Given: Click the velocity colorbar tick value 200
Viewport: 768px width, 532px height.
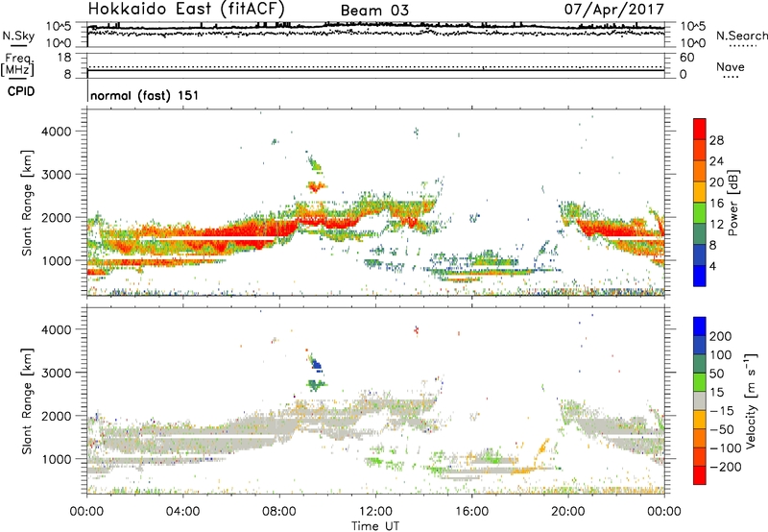Looking at the screenshot, I should tap(721, 336).
